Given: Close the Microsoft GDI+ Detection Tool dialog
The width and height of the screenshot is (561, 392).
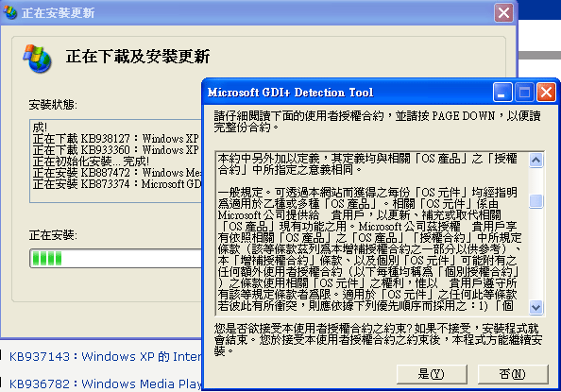Looking at the screenshot, I should click(x=546, y=93).
